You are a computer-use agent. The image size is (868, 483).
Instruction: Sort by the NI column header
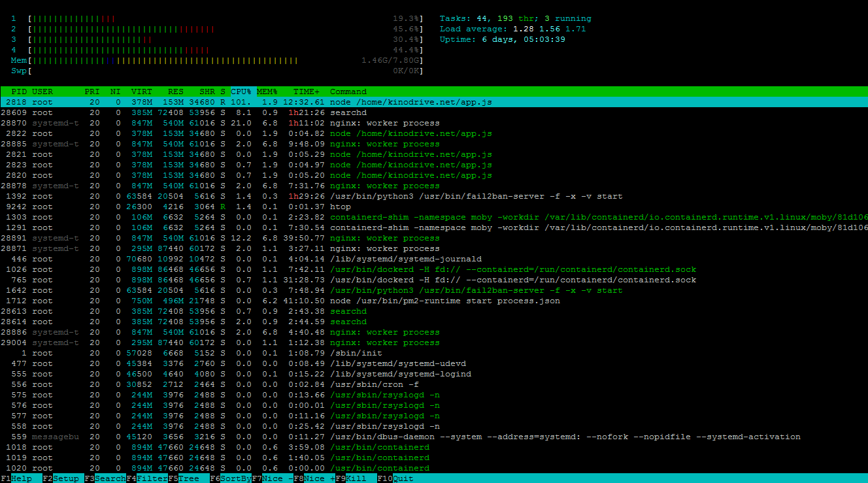pos(116,92)
